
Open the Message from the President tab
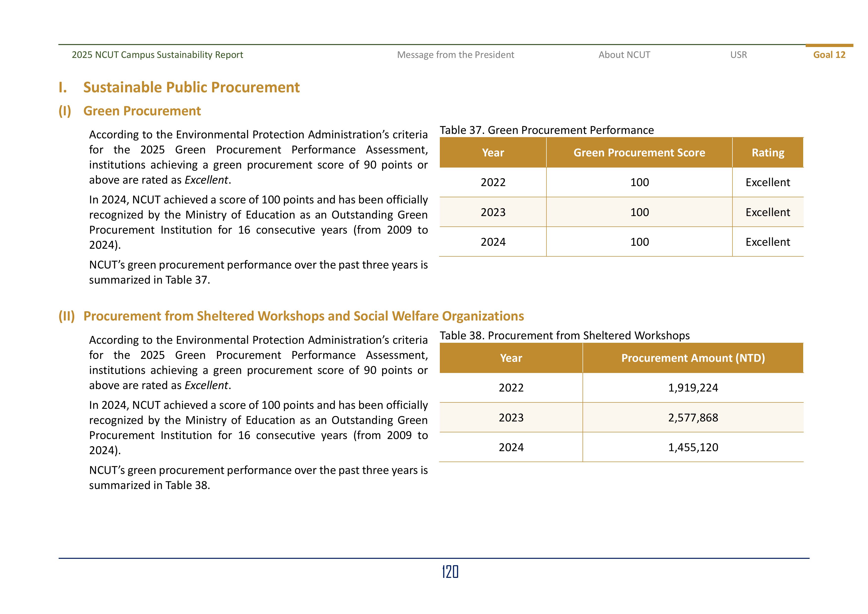pos(455,55)
